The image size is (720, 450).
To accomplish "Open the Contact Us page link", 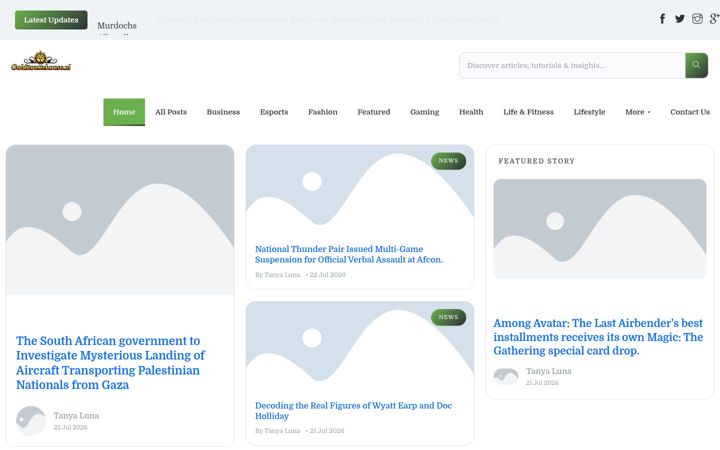I will coord(690,112).
